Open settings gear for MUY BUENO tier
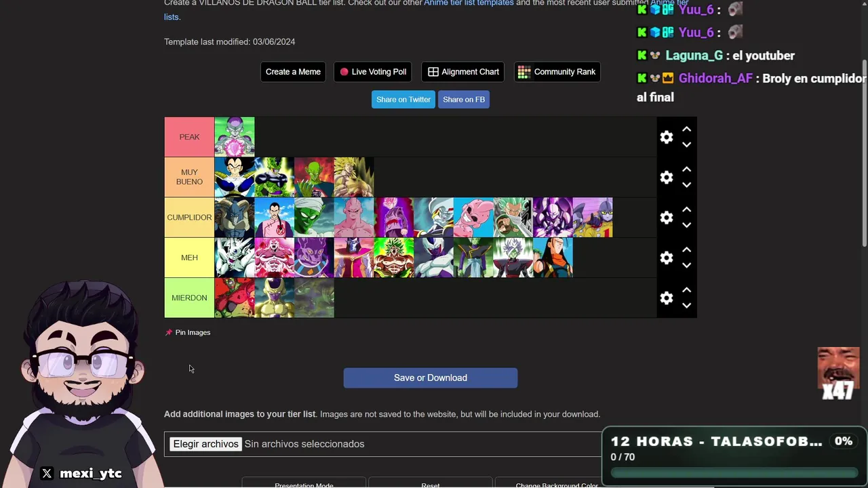The width and height of the screenshot is (868, 488). (x=667, y=177)
